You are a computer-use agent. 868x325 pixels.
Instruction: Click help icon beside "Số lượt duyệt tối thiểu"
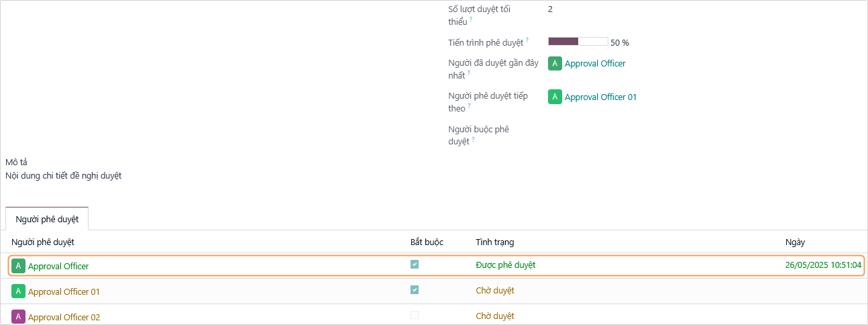(x=471, y=19)
